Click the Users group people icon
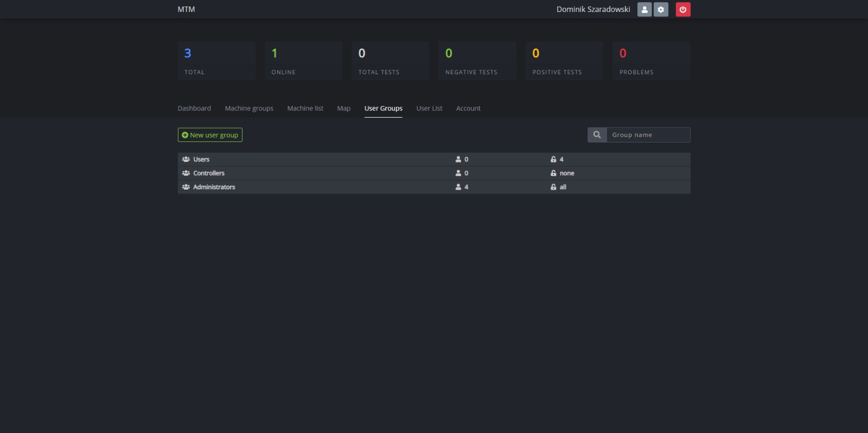 pyautogui.click(x=186, y=159)
